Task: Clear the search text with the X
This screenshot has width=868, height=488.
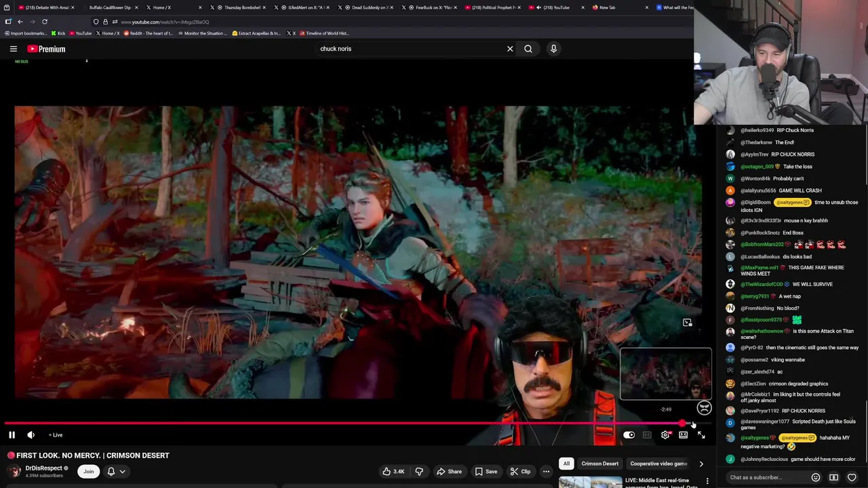Action: tap(510, 49)
